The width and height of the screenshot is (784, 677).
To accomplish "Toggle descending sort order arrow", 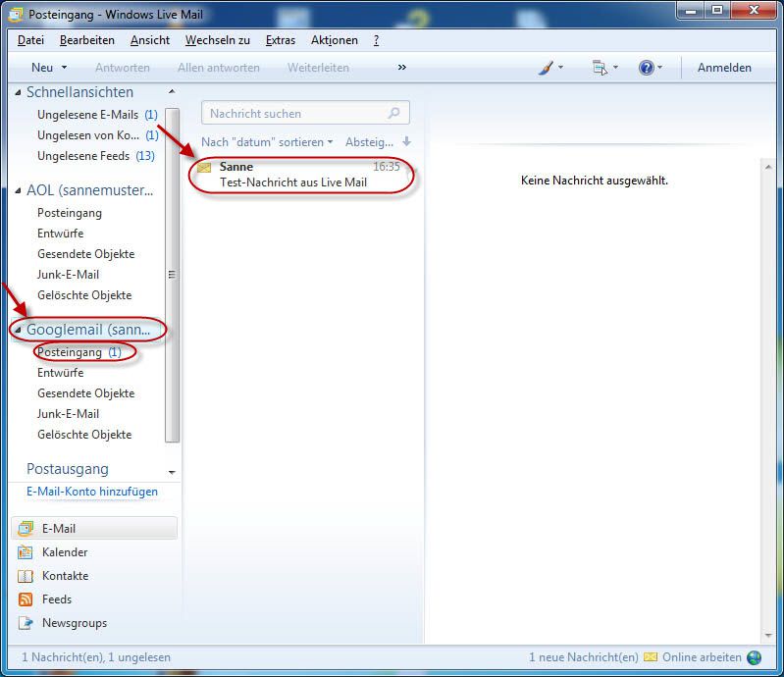I will pos(406,142).
